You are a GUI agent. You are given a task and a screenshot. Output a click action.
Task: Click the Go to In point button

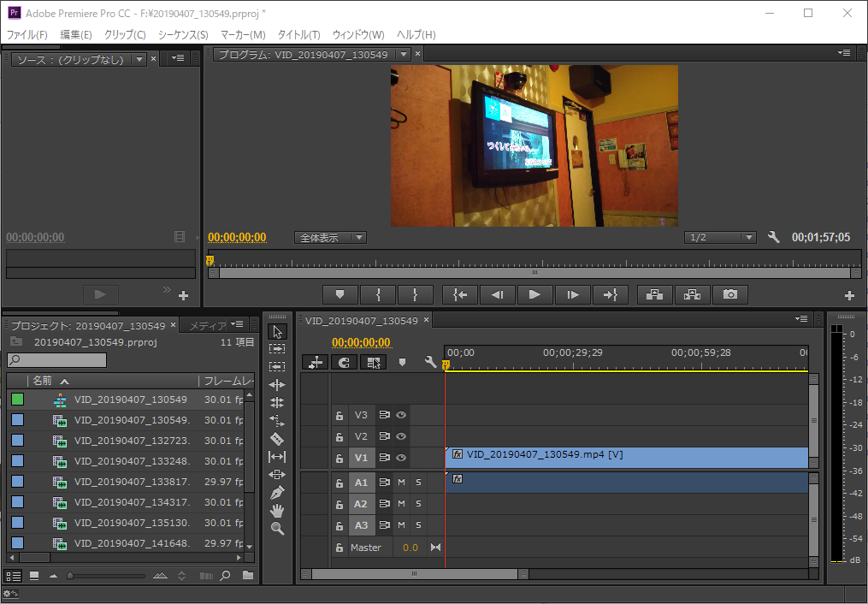(x=460, y=294)
